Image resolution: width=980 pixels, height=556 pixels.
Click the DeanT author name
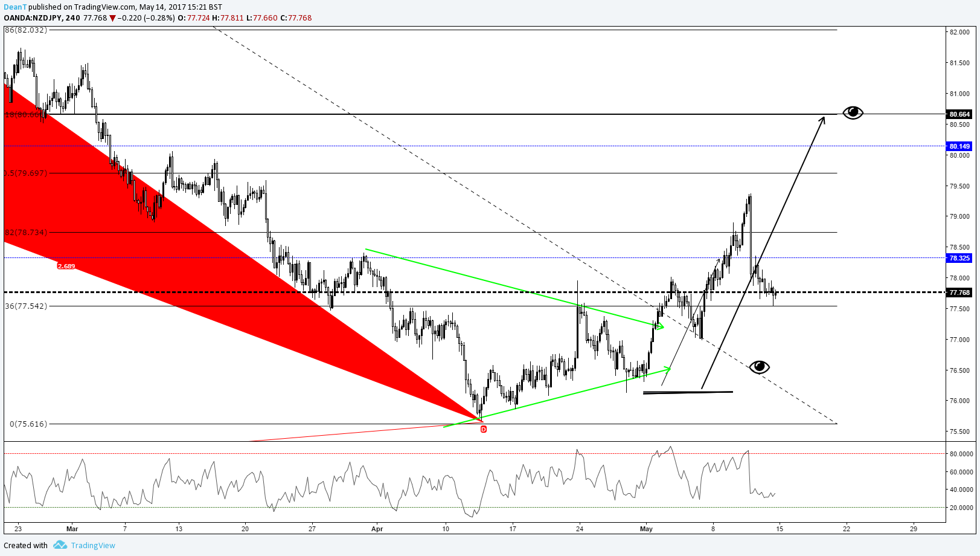[15, 7]
